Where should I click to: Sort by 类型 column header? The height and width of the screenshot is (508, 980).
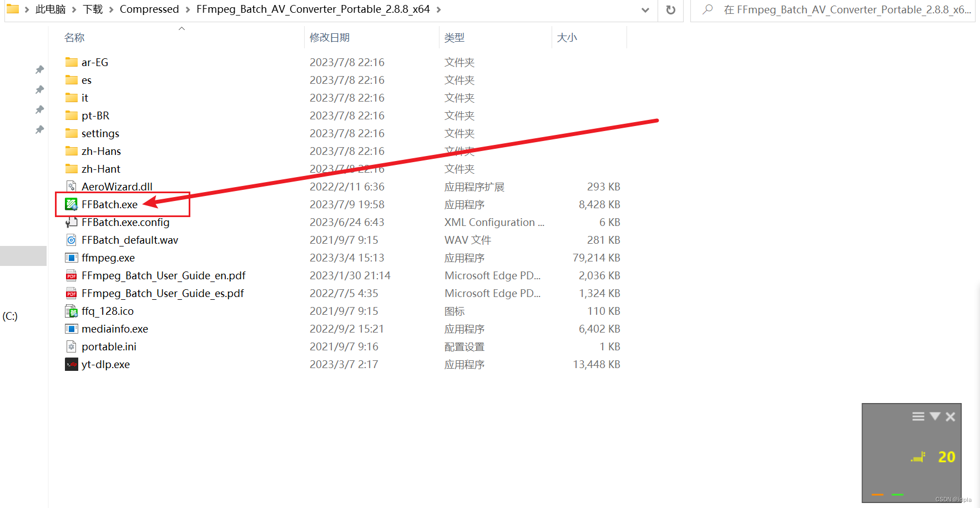454,38
